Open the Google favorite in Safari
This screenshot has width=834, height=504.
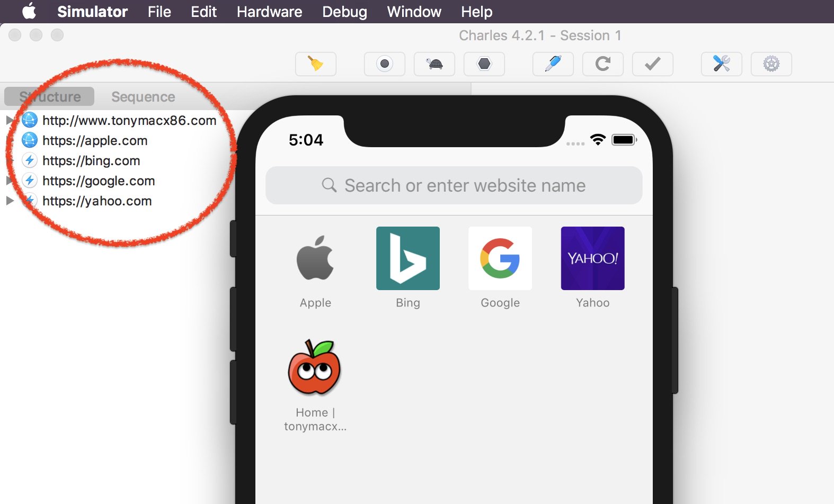[x=500, y=268]
